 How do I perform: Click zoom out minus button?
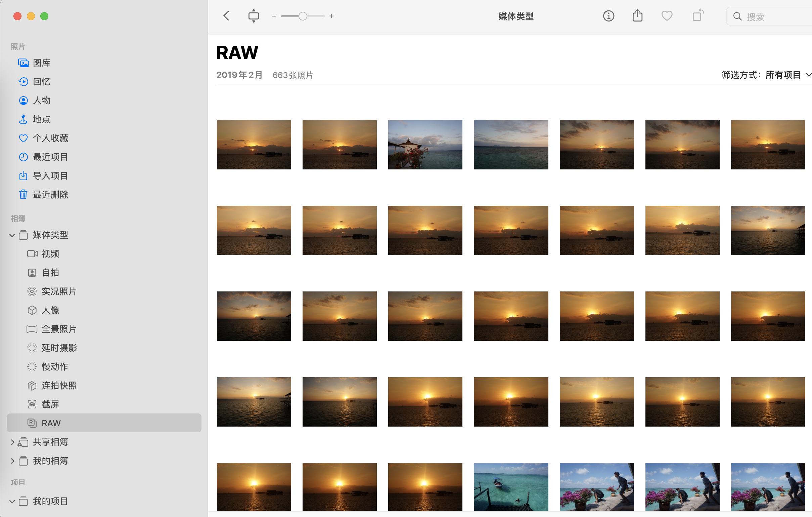[274, 16]
